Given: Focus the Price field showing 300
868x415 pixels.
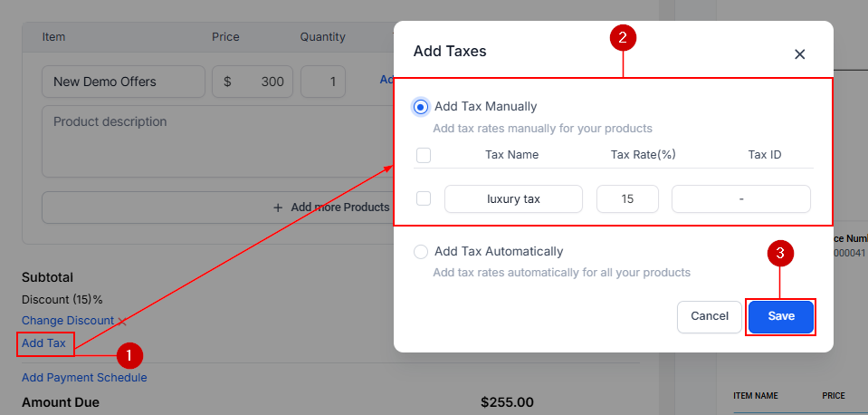Looking at the screenshot, I should point(253,82).
